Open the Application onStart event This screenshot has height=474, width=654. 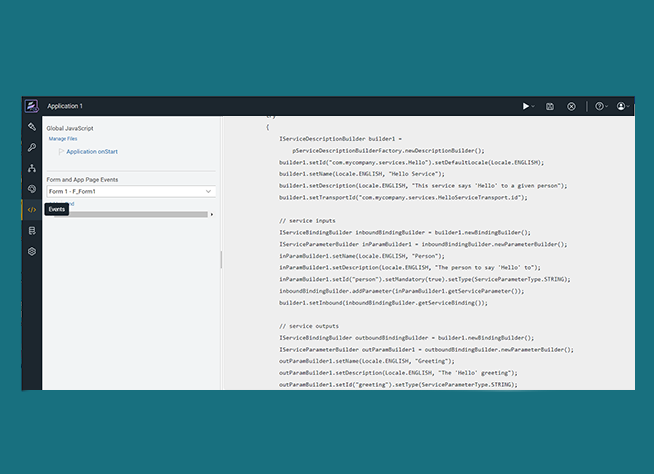point(92,152)
